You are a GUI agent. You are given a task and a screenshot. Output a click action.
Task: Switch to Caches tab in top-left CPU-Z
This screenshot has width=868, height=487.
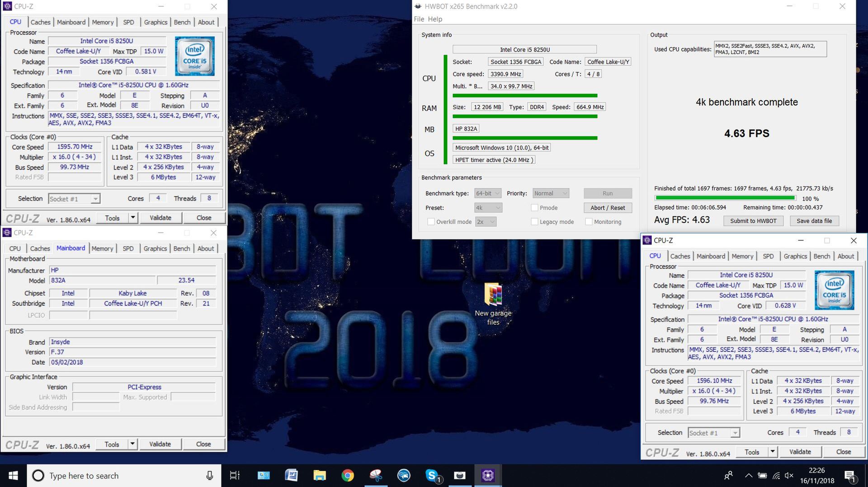(x=40, y=22)
